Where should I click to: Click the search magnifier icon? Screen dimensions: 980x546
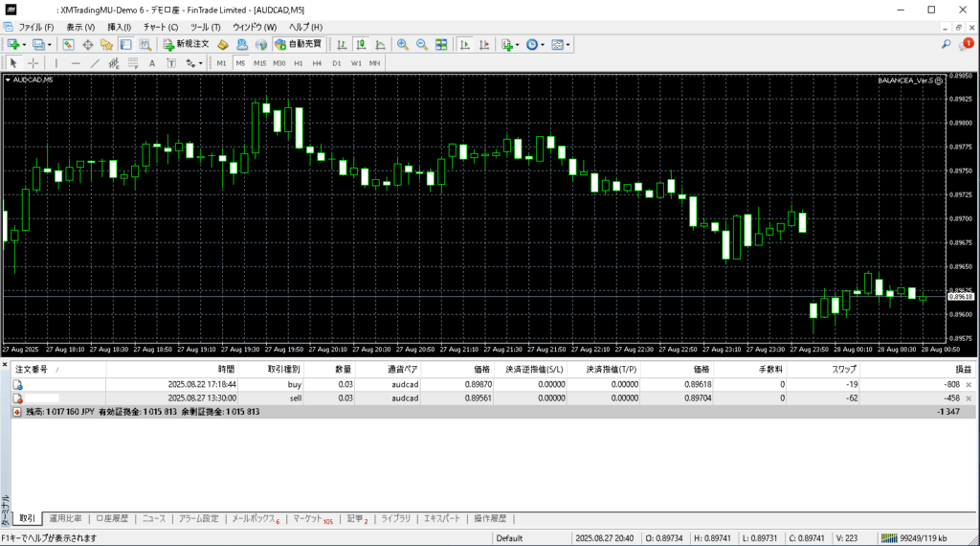coord(946,44)
